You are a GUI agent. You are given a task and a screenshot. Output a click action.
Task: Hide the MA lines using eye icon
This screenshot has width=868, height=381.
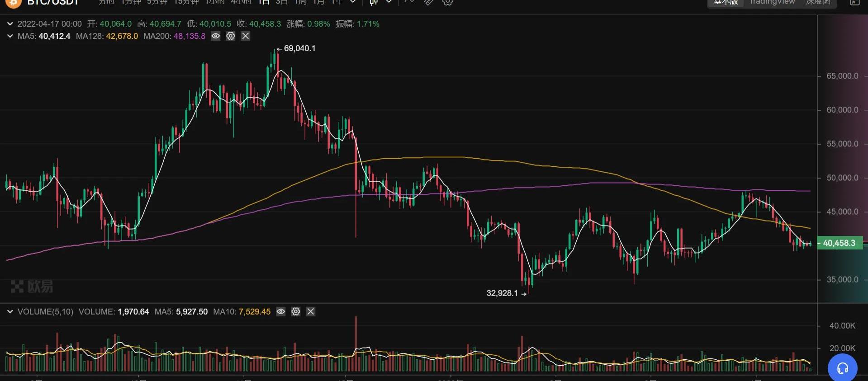[x=216, y=36]
